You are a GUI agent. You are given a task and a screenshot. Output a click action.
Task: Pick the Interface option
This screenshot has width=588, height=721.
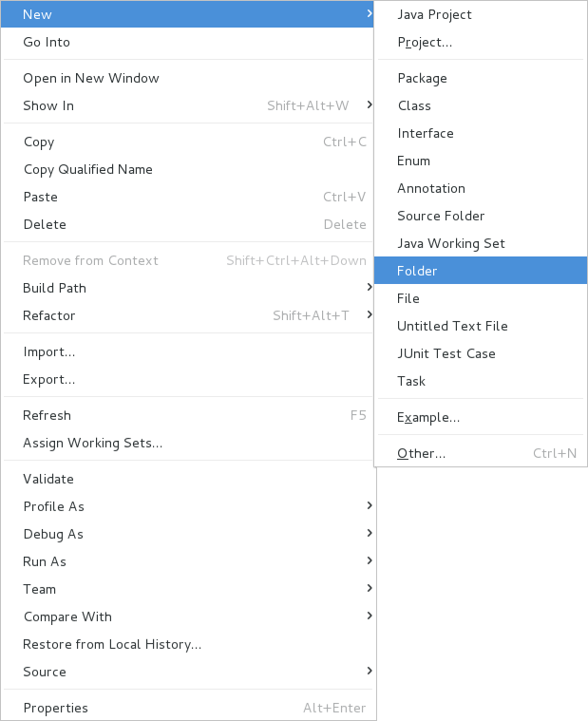pyautogui.click(x=481, y=133)
